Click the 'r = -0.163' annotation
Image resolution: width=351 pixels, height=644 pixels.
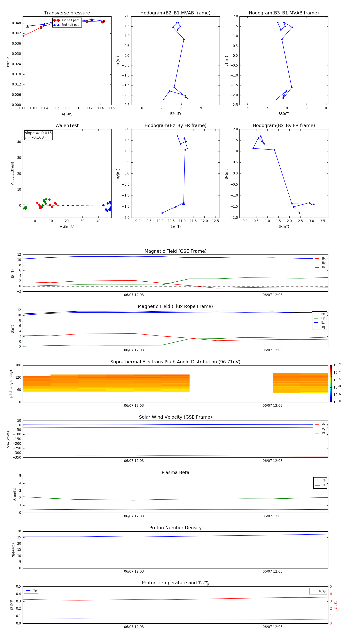point(35,137)
